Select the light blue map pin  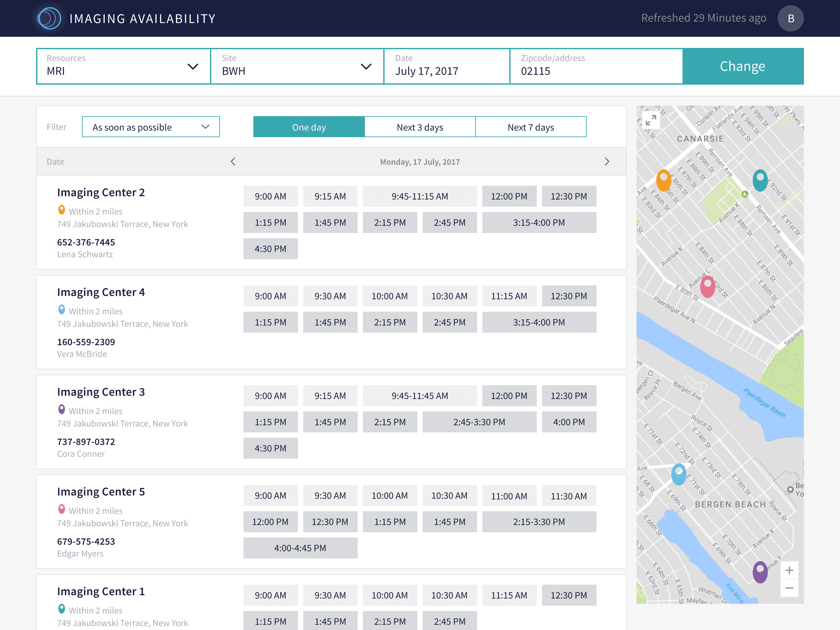click(x=679, y=474)
